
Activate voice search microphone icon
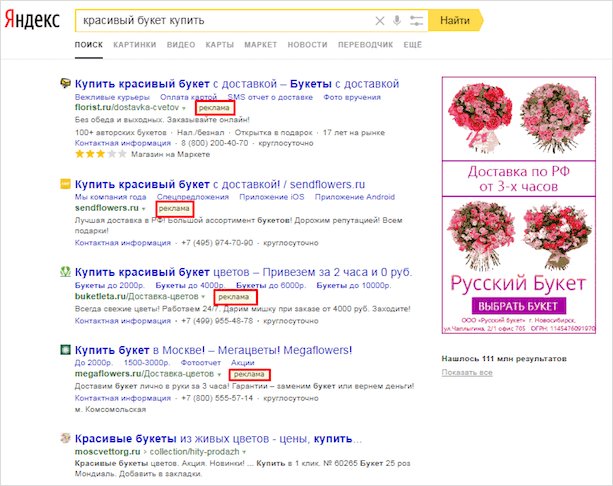397,20
